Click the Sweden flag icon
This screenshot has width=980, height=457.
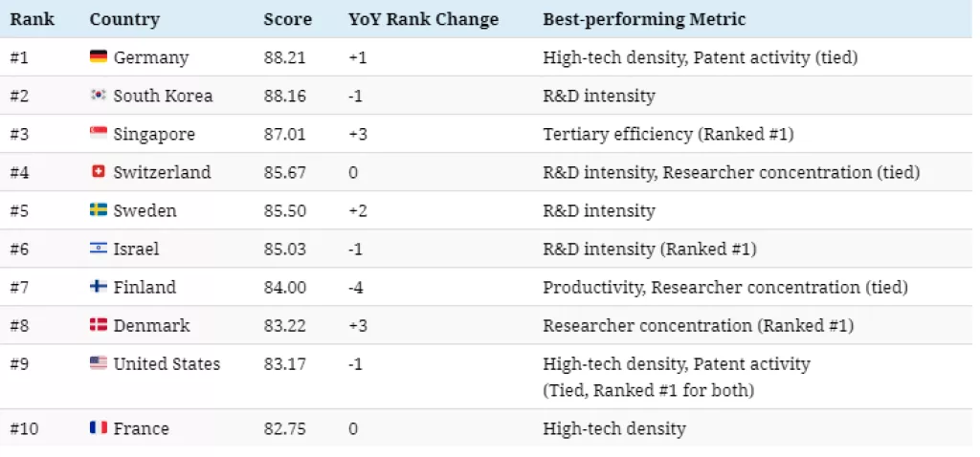[x=98, y=210]
